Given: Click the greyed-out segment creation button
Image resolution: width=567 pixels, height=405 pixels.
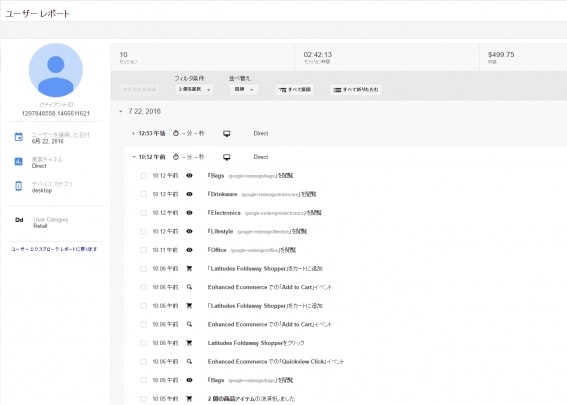Looking at the screenshot, I should click(x=140, y=89).
